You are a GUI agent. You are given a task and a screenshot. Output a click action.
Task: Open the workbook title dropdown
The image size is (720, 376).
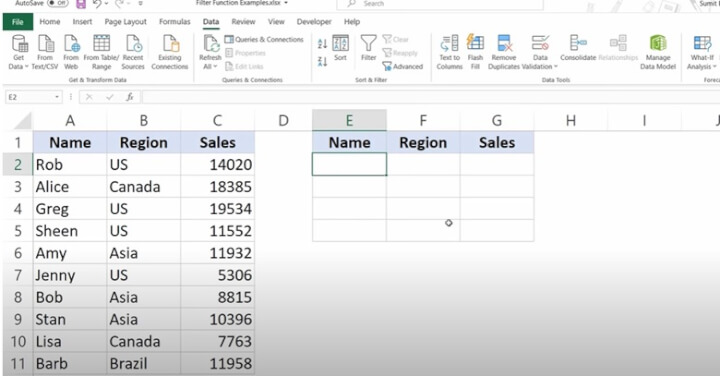[x=286, y=3]
